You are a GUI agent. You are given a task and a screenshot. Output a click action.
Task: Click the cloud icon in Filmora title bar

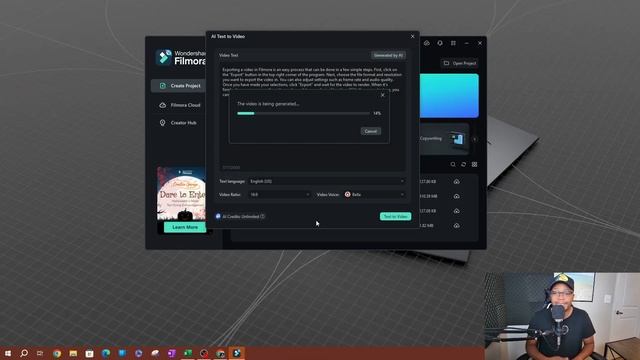(427, 43)
